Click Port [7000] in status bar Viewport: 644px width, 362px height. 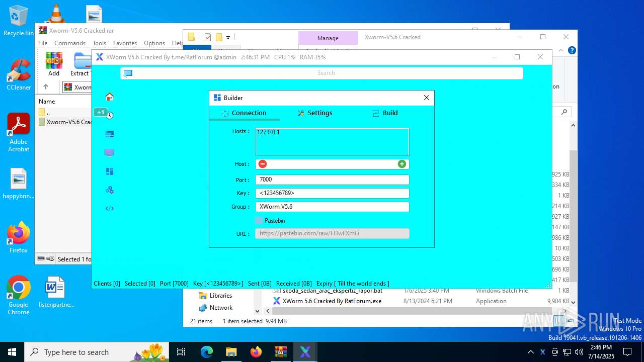(x=174, y=284)
